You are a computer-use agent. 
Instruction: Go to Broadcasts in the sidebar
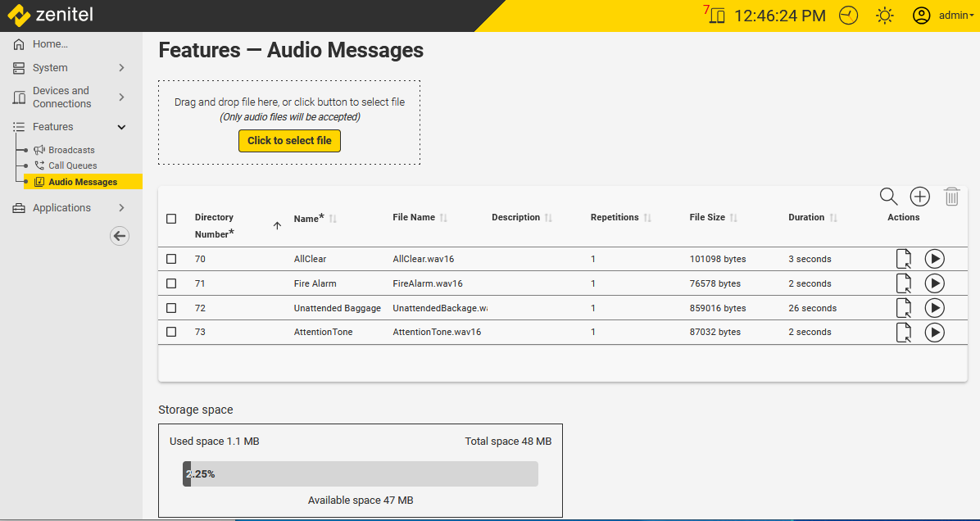71,150
